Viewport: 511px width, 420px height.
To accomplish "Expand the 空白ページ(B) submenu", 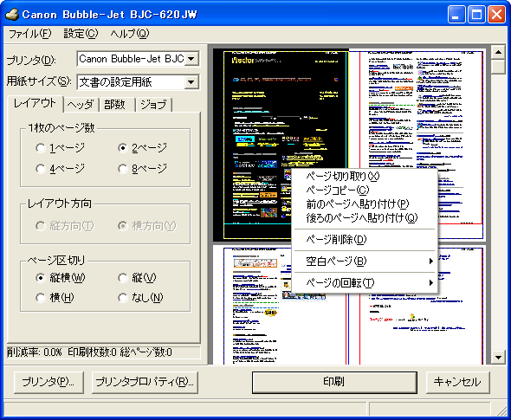I will 365,262.
